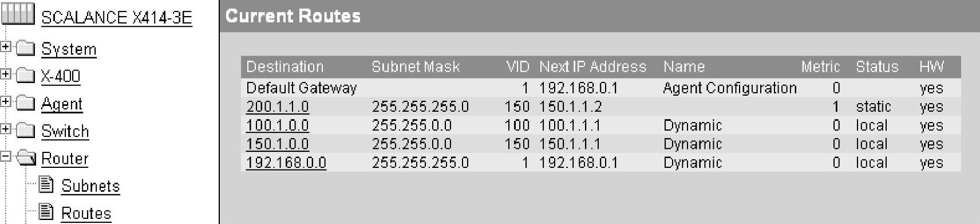Click the System folder icon
980x224 pixels.
coord(26,49)
